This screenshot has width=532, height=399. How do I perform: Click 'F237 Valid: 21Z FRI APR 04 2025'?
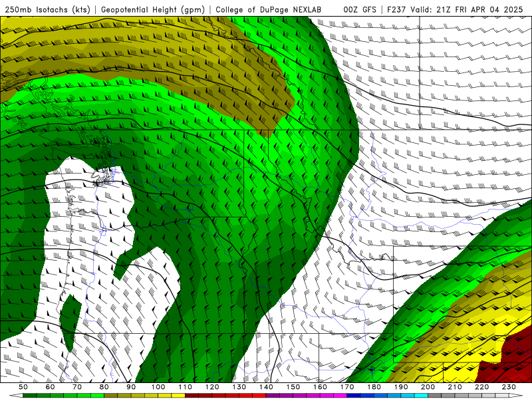455,9
